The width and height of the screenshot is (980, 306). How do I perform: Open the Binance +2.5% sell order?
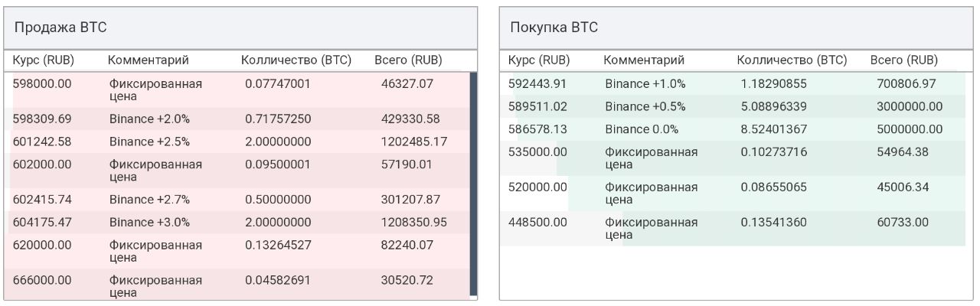(237, 142)
